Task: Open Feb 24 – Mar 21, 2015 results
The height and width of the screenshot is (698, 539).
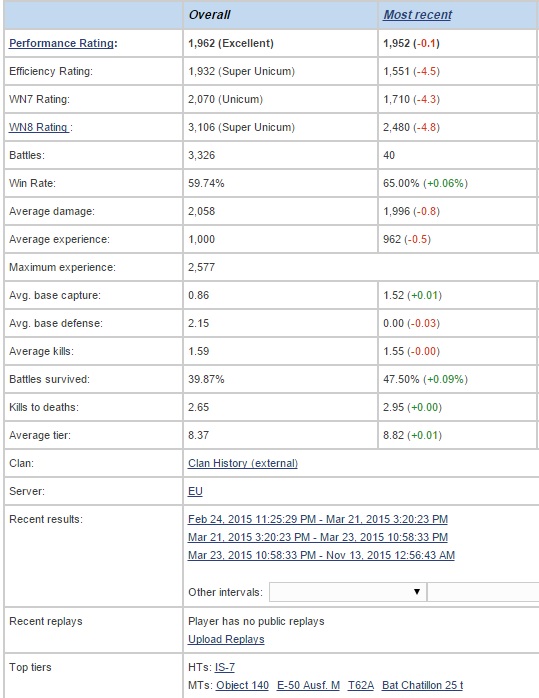Action: click(x=318, y=519)
